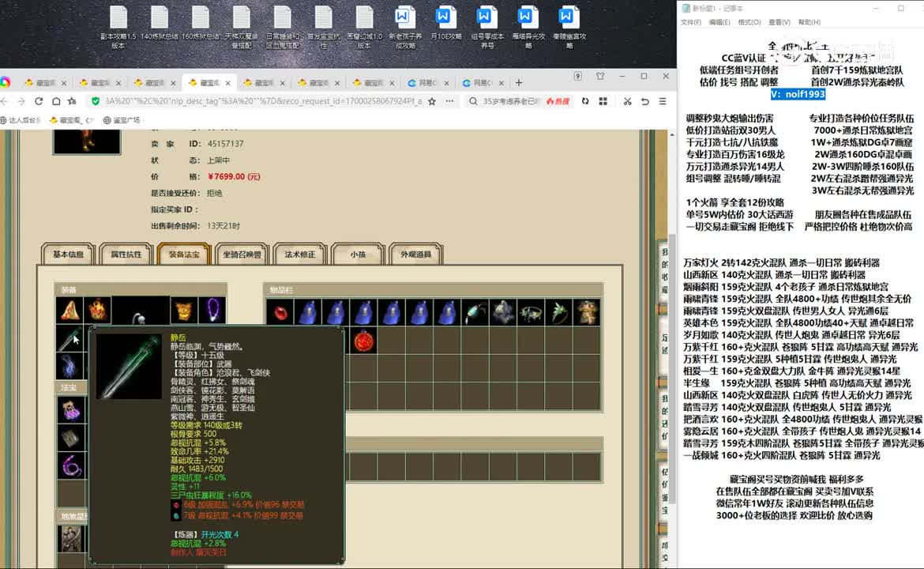Select the 装备法宝 tab

pyautogui.click(x=184, y=254)
